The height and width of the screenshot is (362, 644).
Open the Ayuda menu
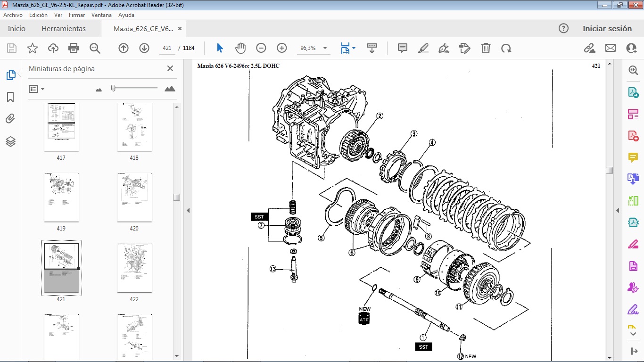pos(126,15)
